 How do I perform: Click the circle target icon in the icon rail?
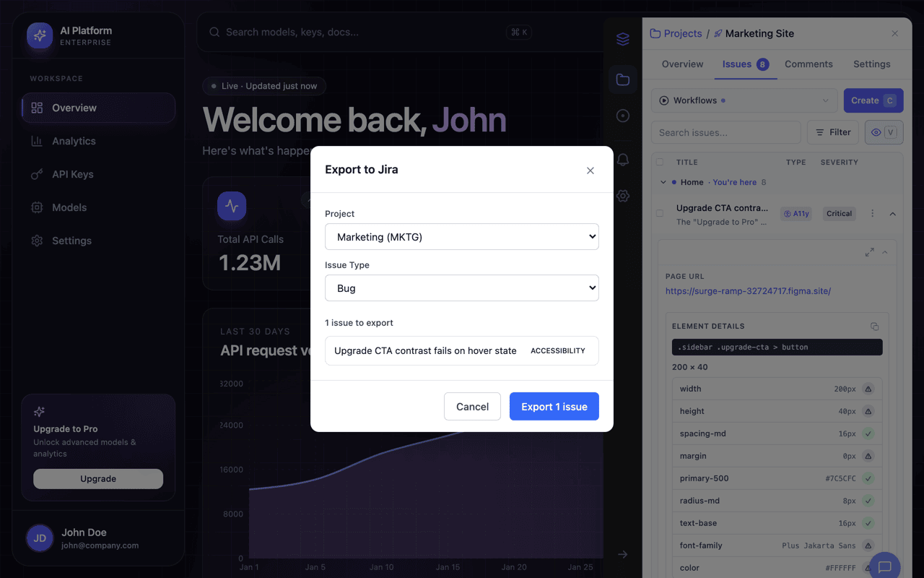pyautogui.click(x=623, y=116)
